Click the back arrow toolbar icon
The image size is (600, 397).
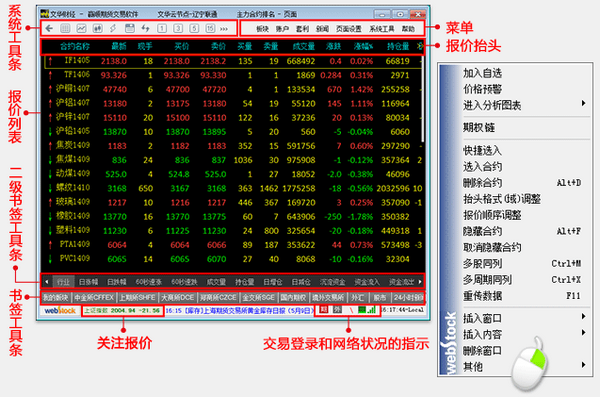coord(49,28)
